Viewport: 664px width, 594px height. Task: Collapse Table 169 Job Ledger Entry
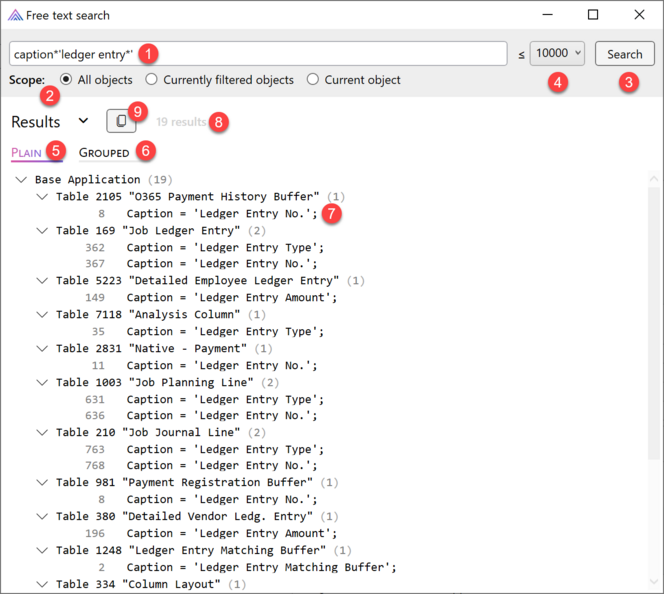coord(42,231)
